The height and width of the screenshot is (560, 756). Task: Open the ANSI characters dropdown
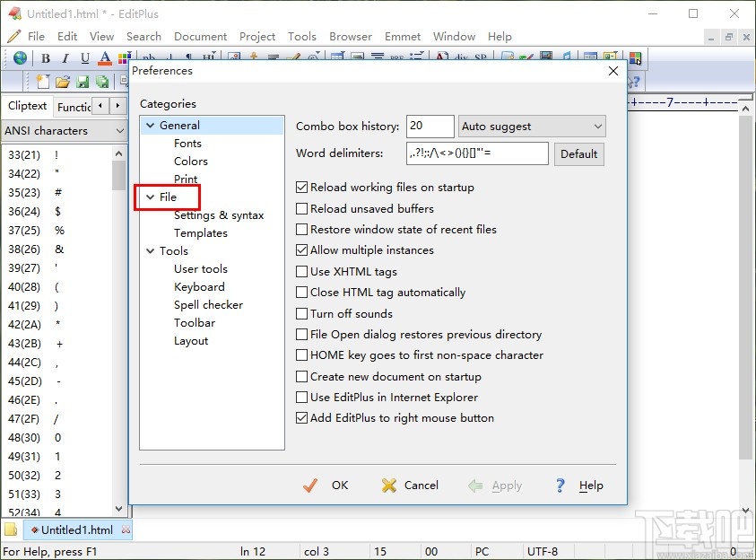(64, 131)
